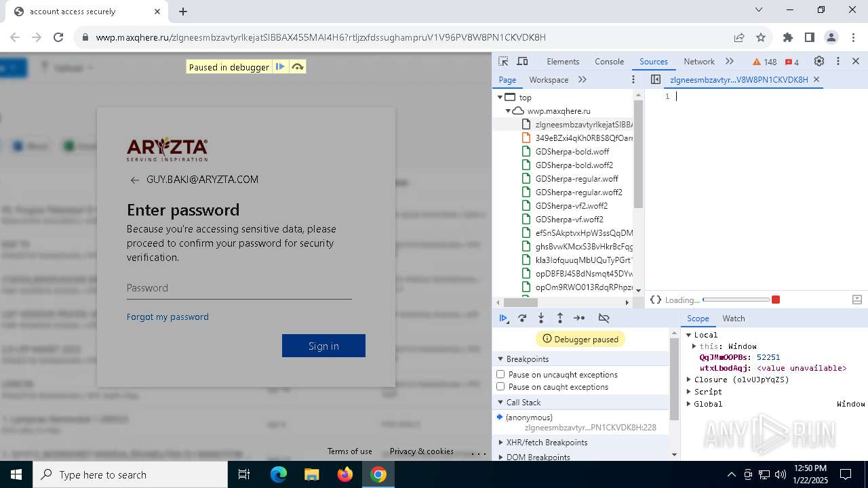The width and height of the screenshot is (868, 488).
Task: Open Task View on the taskbar
Action: (244, 474)
